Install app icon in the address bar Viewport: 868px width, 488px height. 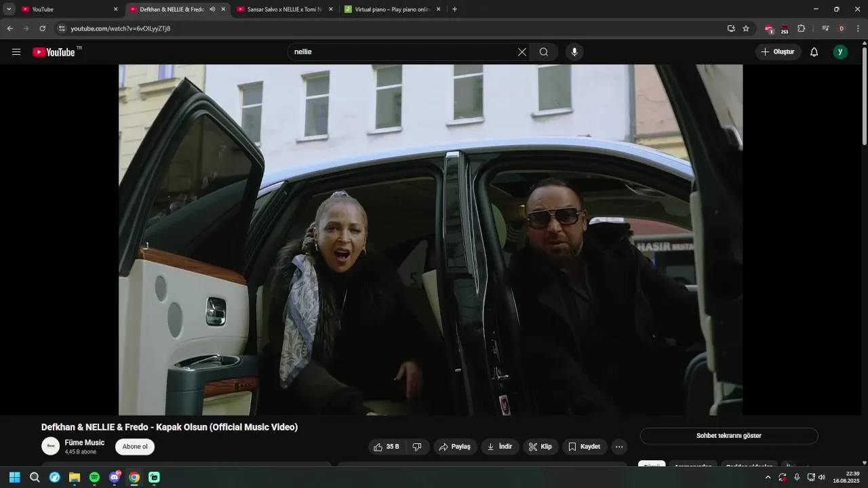pyautogui.click(x=731, y=28)
